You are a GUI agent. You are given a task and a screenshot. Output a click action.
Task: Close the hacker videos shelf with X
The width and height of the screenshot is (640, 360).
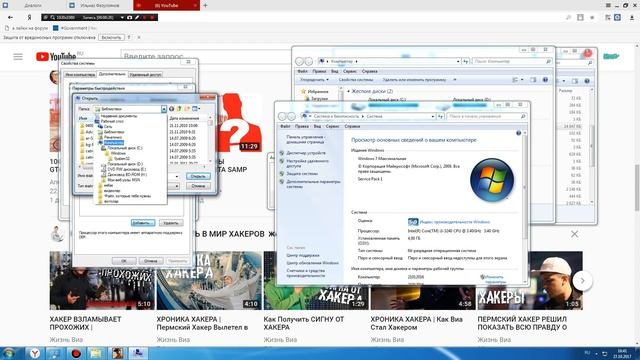(574, 234)
